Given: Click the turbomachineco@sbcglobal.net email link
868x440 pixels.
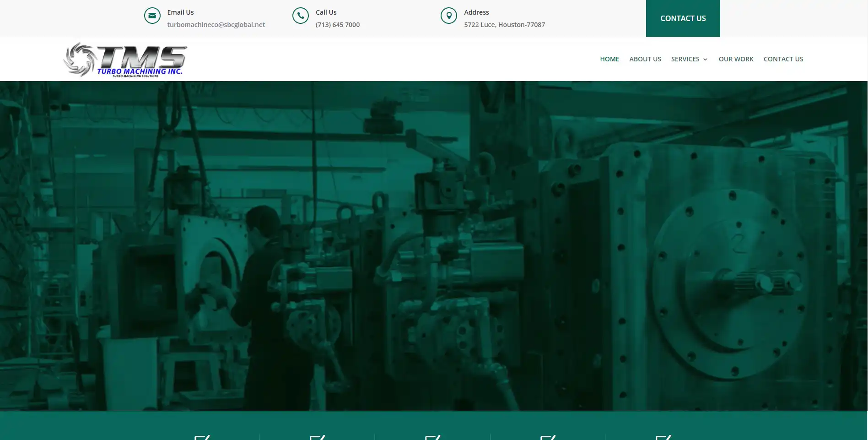Looking at the screenshot, I should click(216, 25).
